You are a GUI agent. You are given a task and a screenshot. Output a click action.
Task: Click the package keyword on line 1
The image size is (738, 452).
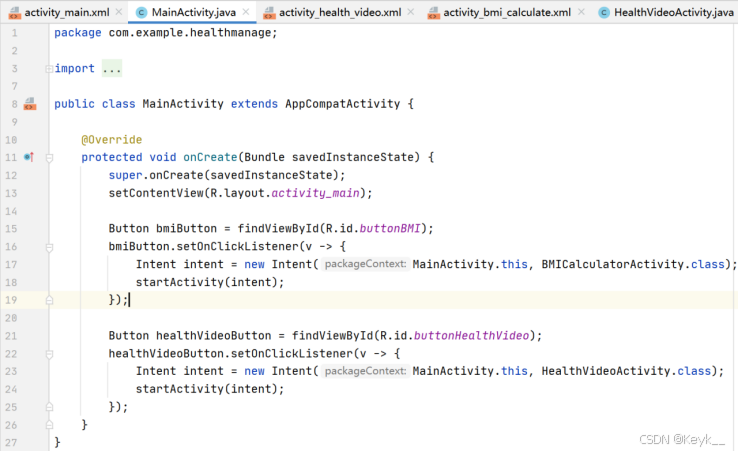[78, 33]
